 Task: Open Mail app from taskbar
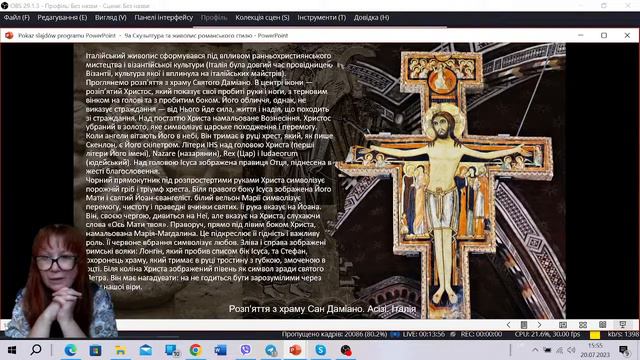146,350
